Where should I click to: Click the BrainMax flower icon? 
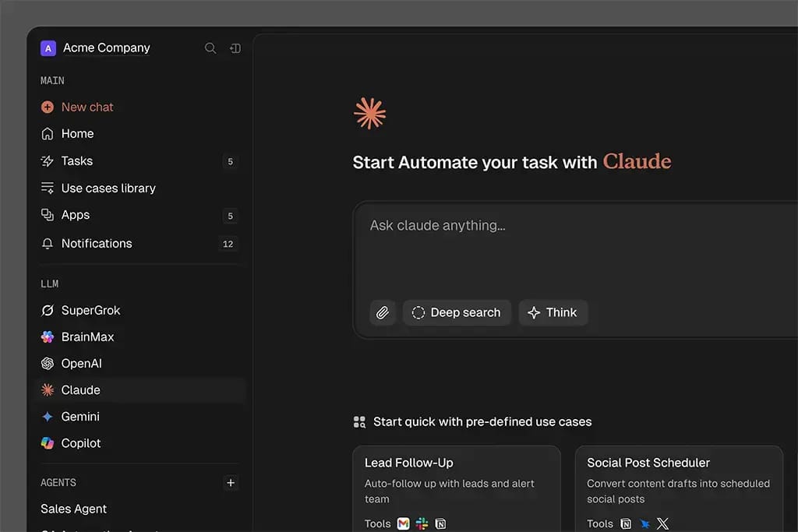48,336
